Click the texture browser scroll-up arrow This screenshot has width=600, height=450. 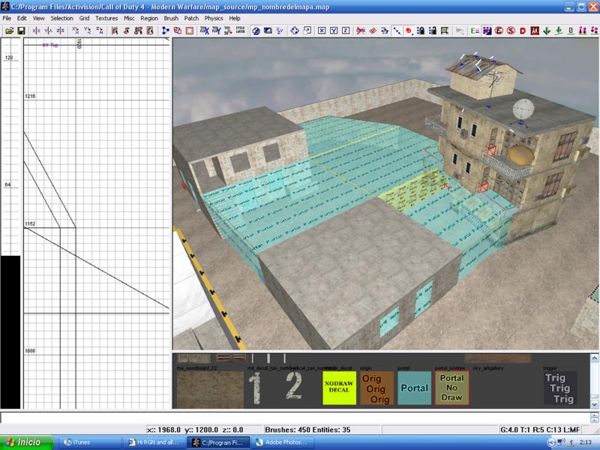(594, 358)
